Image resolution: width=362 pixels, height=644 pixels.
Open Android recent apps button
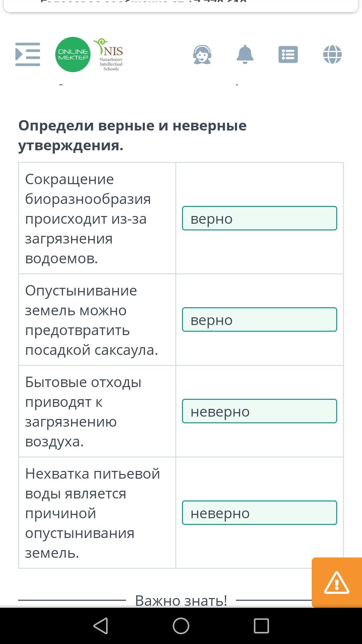[x=261, y=626]
